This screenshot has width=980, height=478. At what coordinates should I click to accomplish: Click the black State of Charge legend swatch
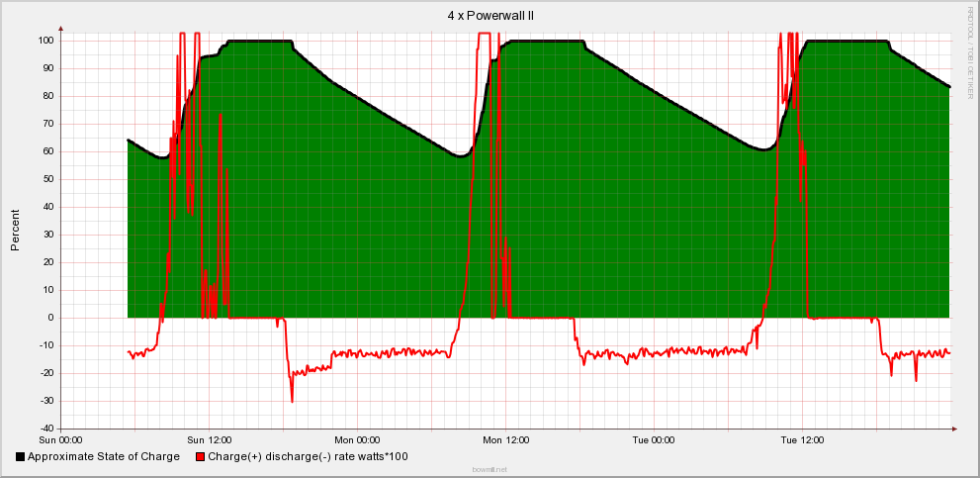21,457
